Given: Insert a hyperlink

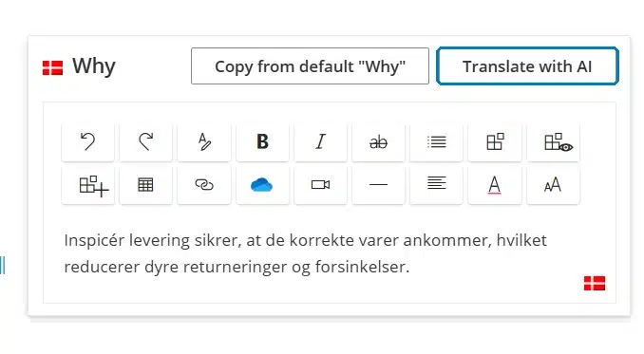Looking at the screenshot, I should click(x=204, y=185).
